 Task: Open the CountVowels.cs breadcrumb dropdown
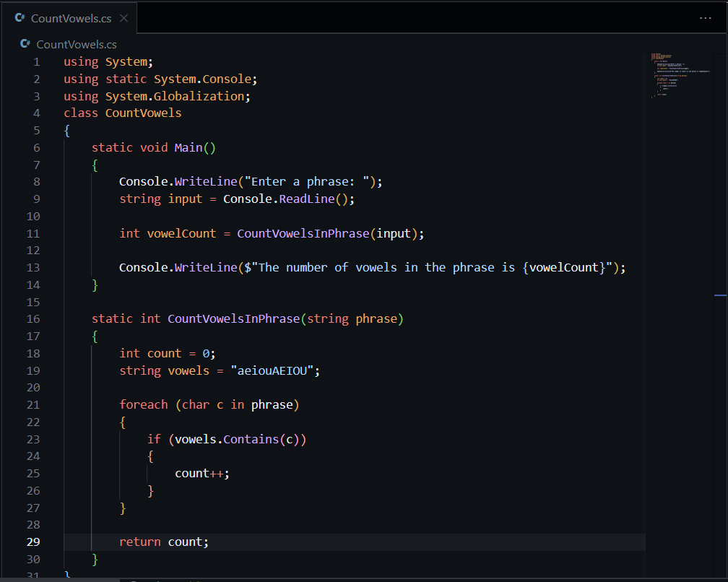coord(76,44)
